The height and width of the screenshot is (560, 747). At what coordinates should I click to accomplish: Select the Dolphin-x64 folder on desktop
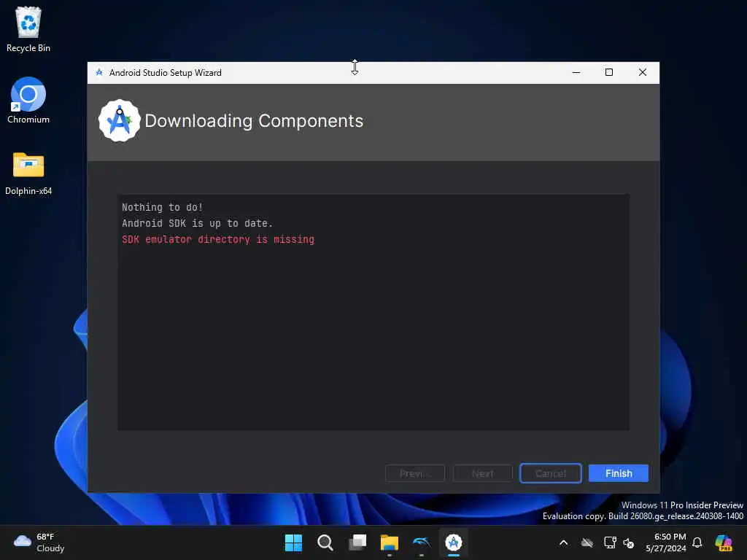tap(28, 174)
